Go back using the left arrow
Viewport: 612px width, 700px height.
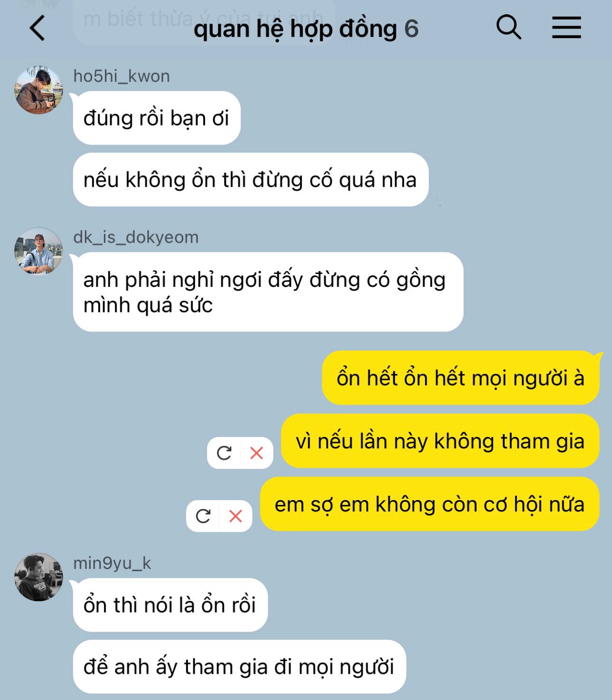(38, 28)
